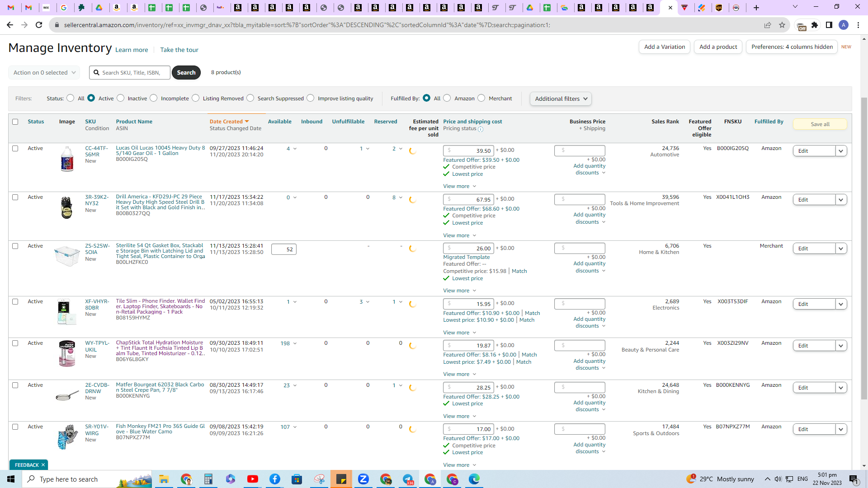Open File Explorer from the taskbar
This screenshot has width=868, height=488.
click(164, 479)
